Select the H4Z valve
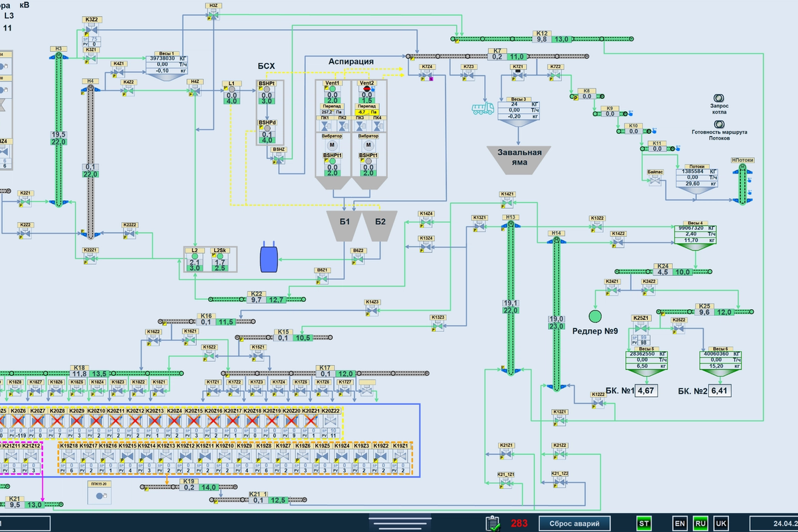The width and height of the screenshot is (798, 532). click(195, 92)
